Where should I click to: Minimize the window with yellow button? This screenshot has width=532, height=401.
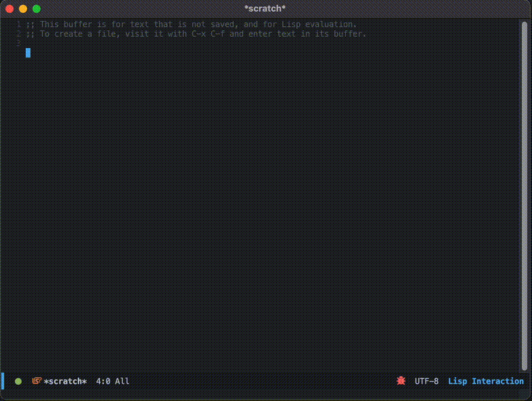pos(23,9)
